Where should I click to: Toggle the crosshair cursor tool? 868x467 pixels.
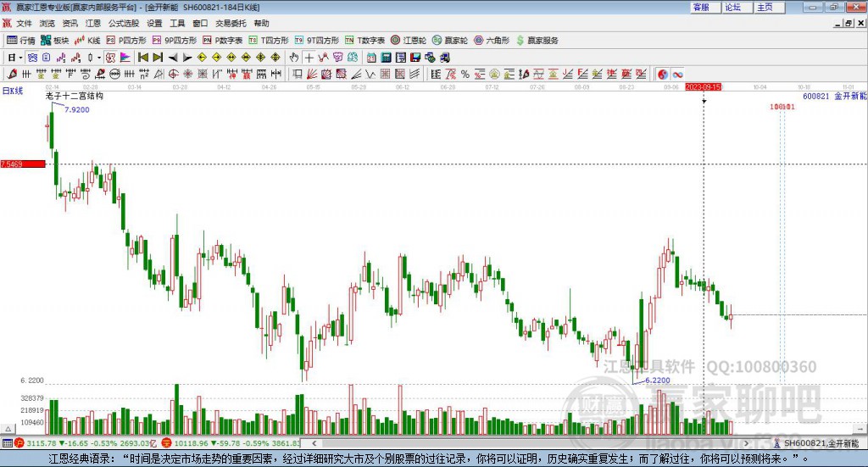point(309,58)
